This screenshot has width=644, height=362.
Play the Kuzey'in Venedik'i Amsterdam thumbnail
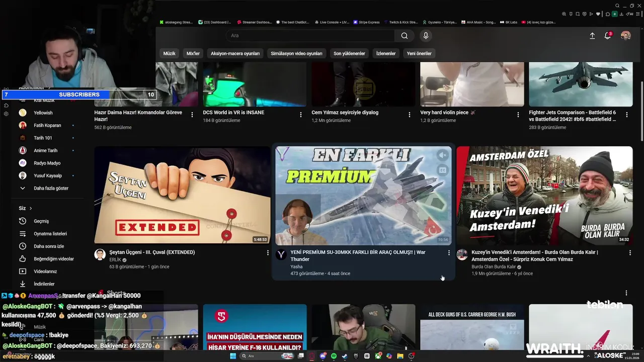click(544, 195)
